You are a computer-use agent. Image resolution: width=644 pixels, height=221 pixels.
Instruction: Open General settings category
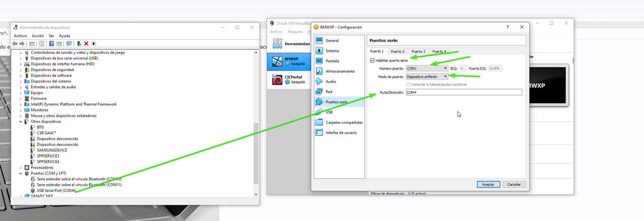point(339,40)
